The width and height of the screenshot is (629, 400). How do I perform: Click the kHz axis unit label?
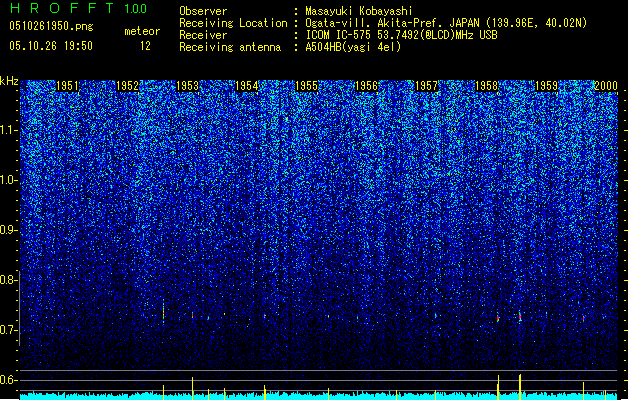(9, 81)
